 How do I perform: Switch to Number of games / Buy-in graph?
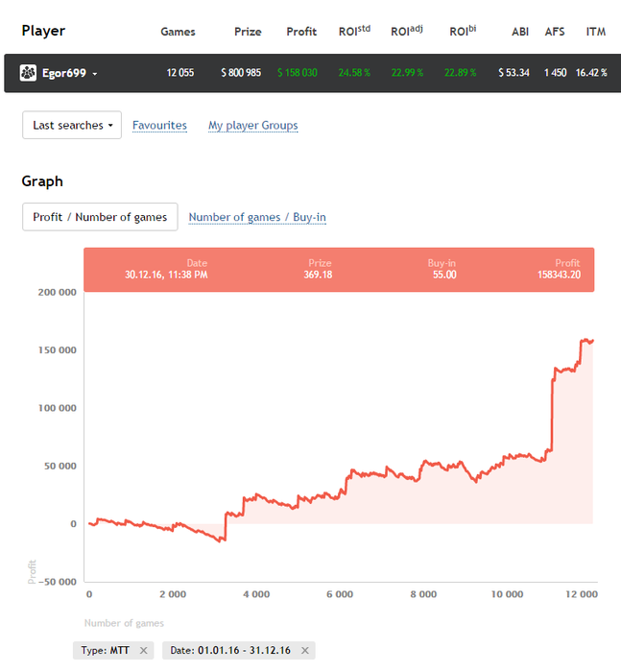coord(257,217)
